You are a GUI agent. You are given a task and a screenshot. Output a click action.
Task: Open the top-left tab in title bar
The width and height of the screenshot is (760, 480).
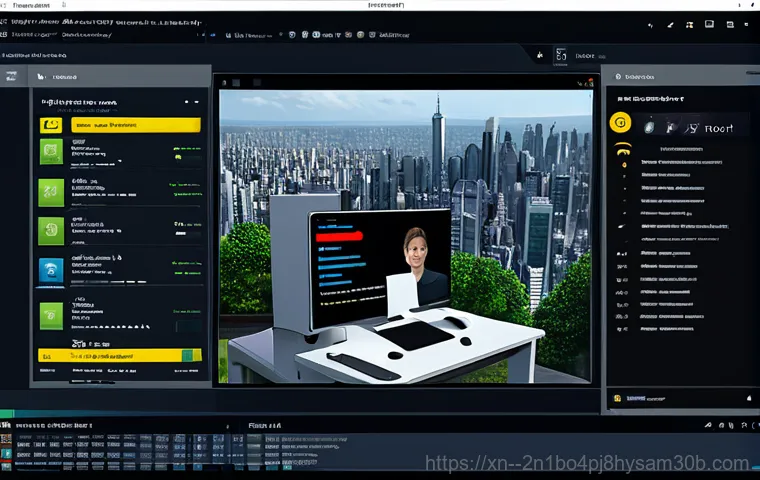click(30, 5)
